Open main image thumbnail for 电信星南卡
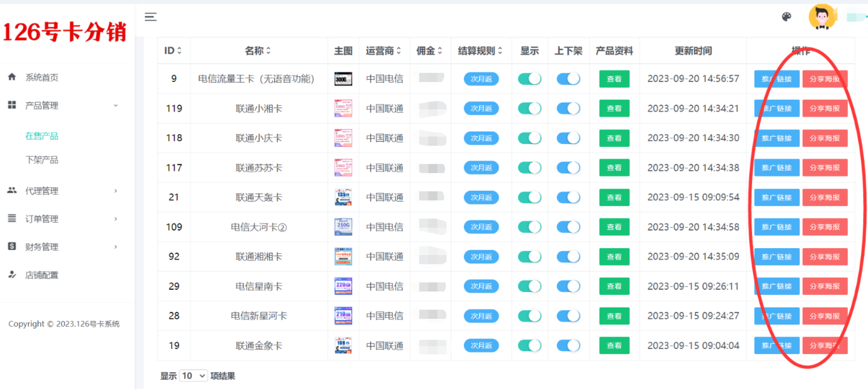 [343, 286]
